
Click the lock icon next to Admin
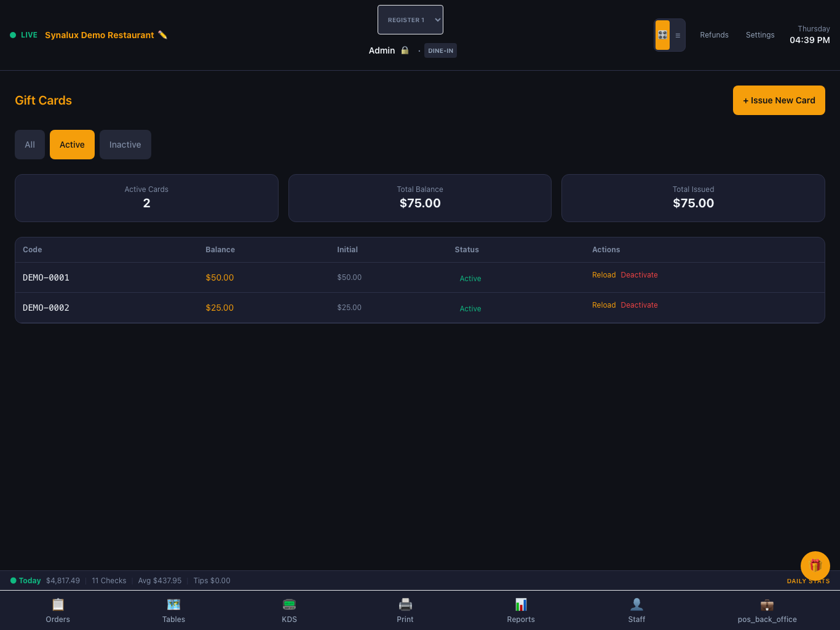point(405,50)
